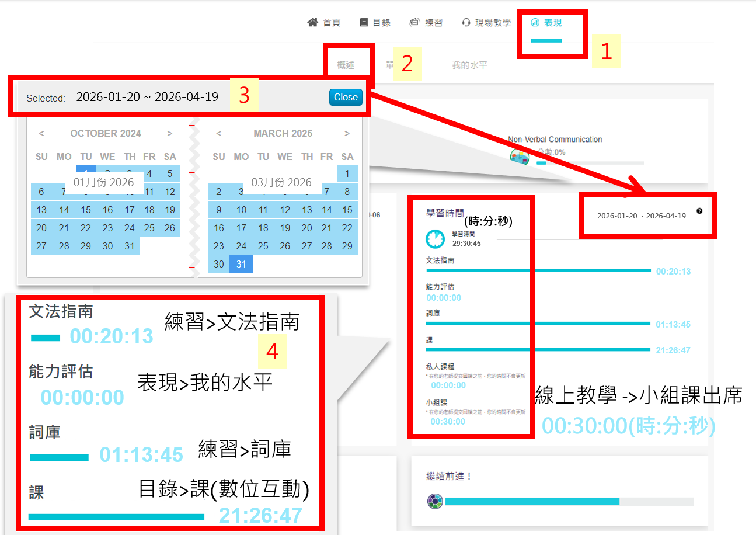Screen dimensions: 756x535
Task: Click the Non-Verbal Communication avatar icon
Action: coord(520,157)
